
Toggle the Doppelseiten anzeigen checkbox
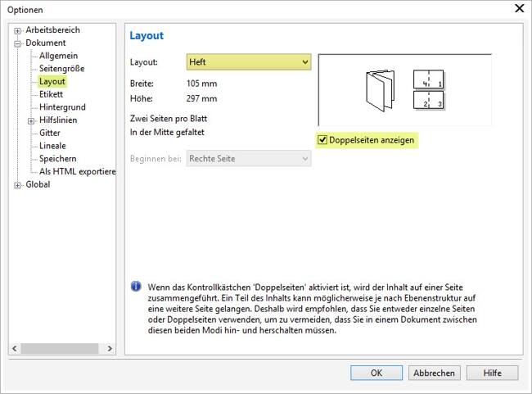(322, 140)
